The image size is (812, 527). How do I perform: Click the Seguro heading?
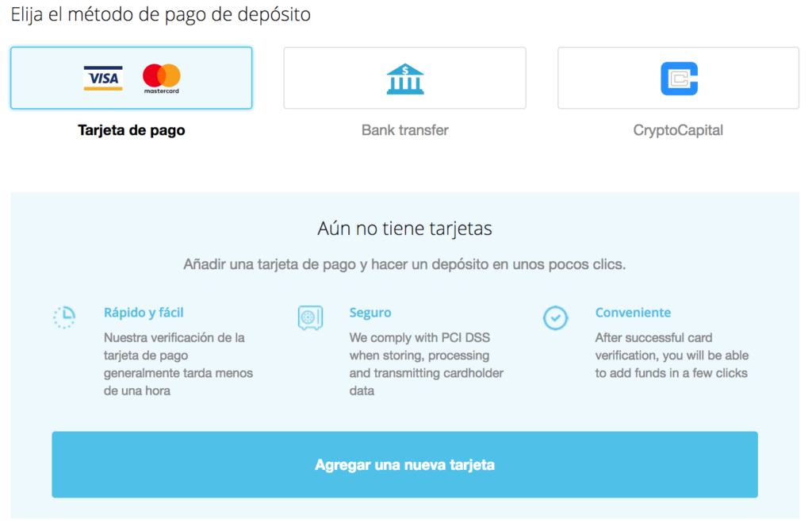pos(370,313)
